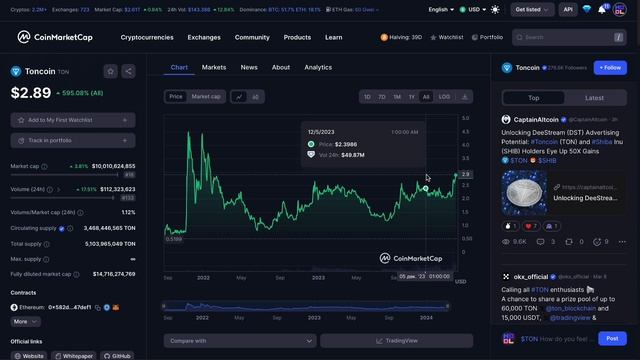Click the Volume/Market cap info icon

(80, 213)
